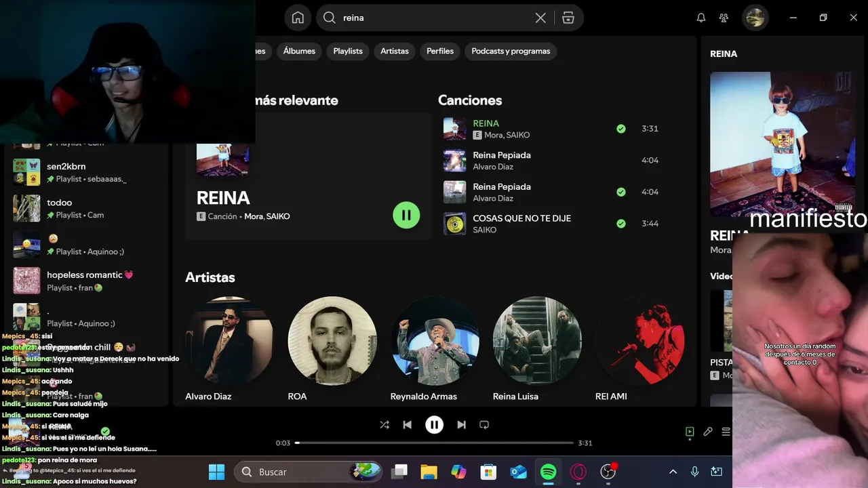Open the Friend Activity icon
The height and width of the screenshot is (488, 868).
(724, 18)
